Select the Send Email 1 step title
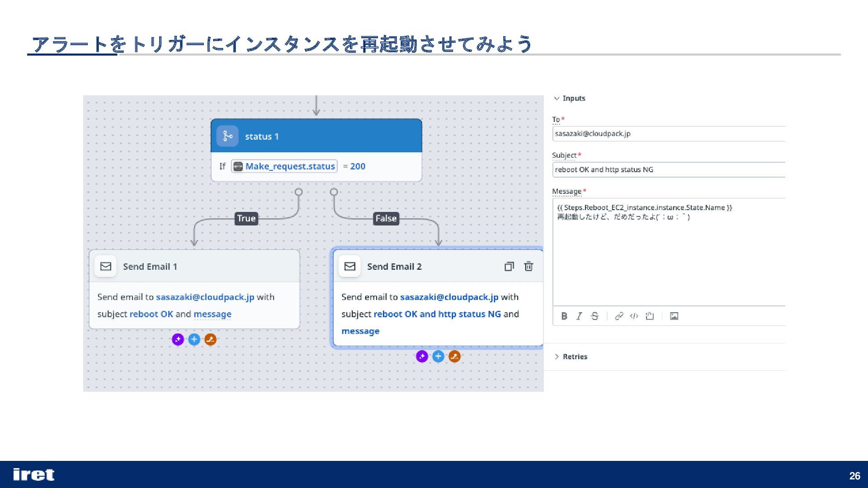The image size is (868, 488). pos(150,267)
